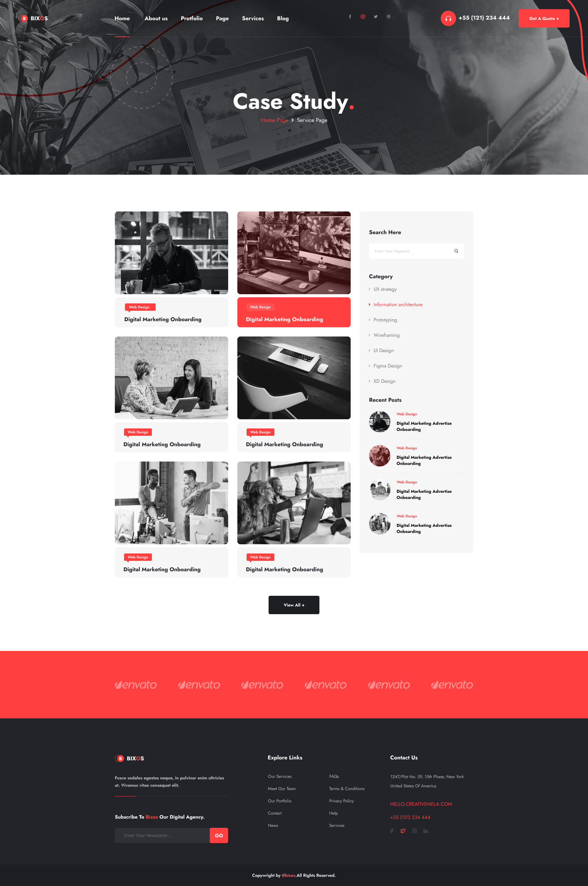Navigate to the Services menu item
This screenshot has width=588, height=886.
point(252,18)
